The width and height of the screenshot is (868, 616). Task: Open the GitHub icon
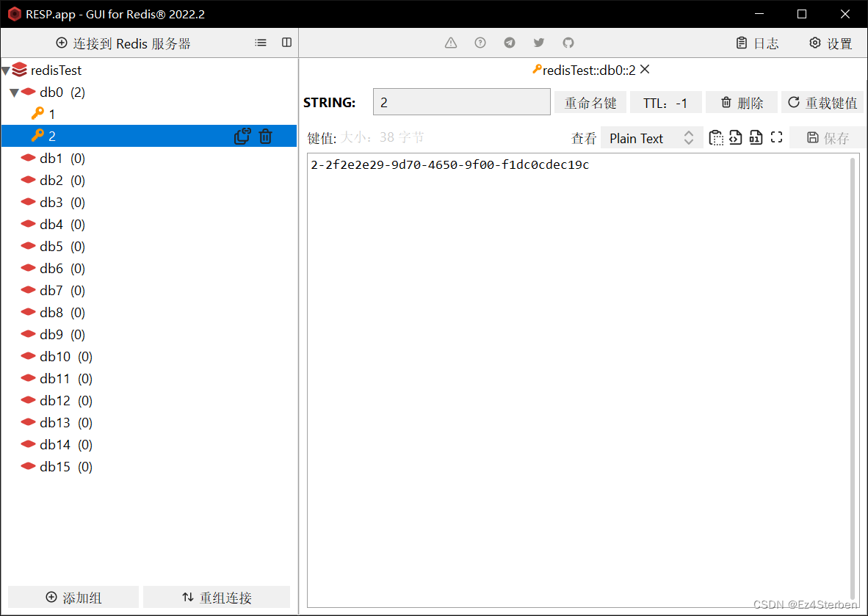568,43
